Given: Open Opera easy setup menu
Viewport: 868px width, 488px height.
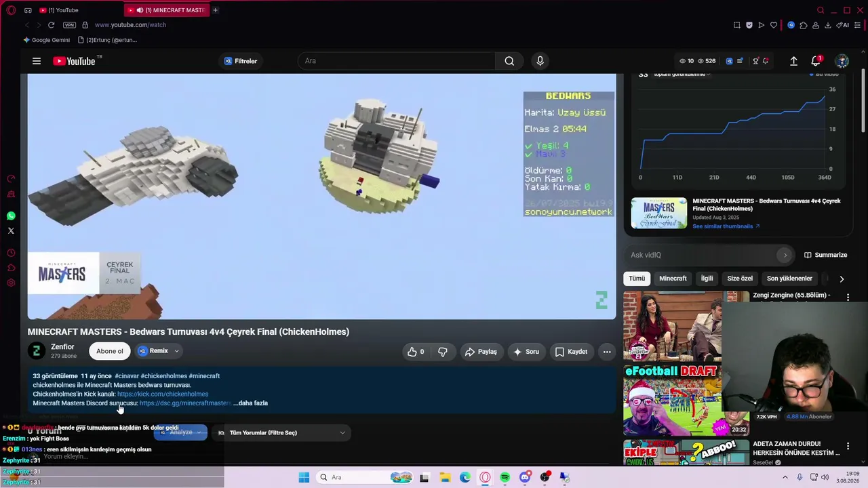Looking at the screenshot, I should click(858, 25).
